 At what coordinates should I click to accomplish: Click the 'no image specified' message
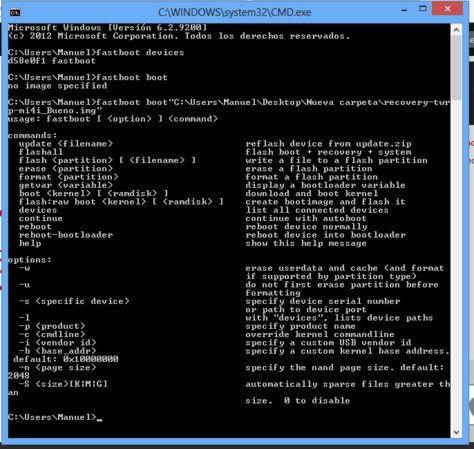click(57, 86)
